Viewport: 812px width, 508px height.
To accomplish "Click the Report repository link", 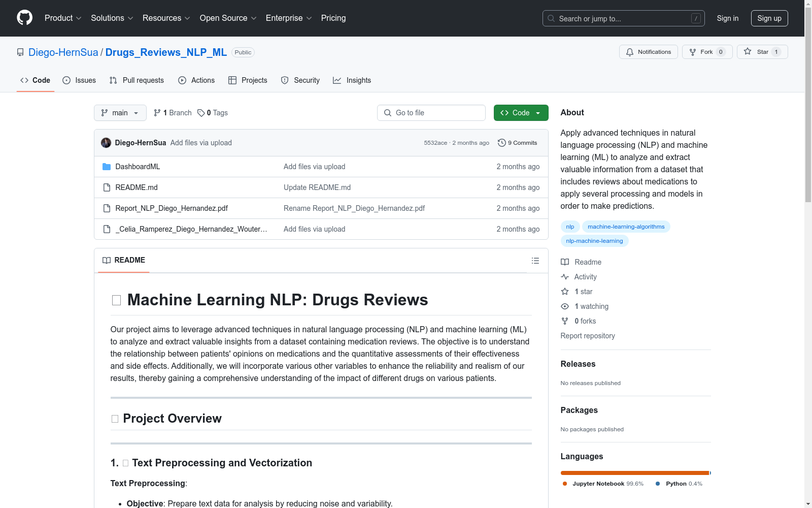I will [588, 336].
